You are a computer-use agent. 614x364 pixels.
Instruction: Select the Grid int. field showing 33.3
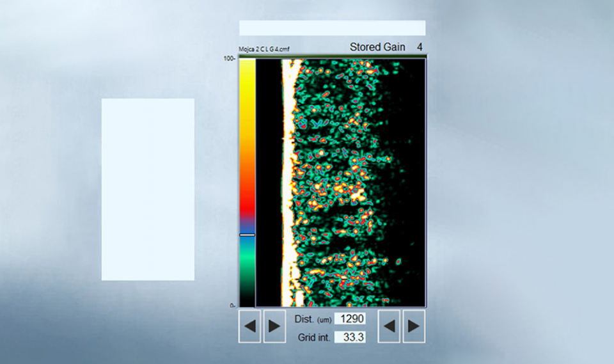click(x=351, y=337)
